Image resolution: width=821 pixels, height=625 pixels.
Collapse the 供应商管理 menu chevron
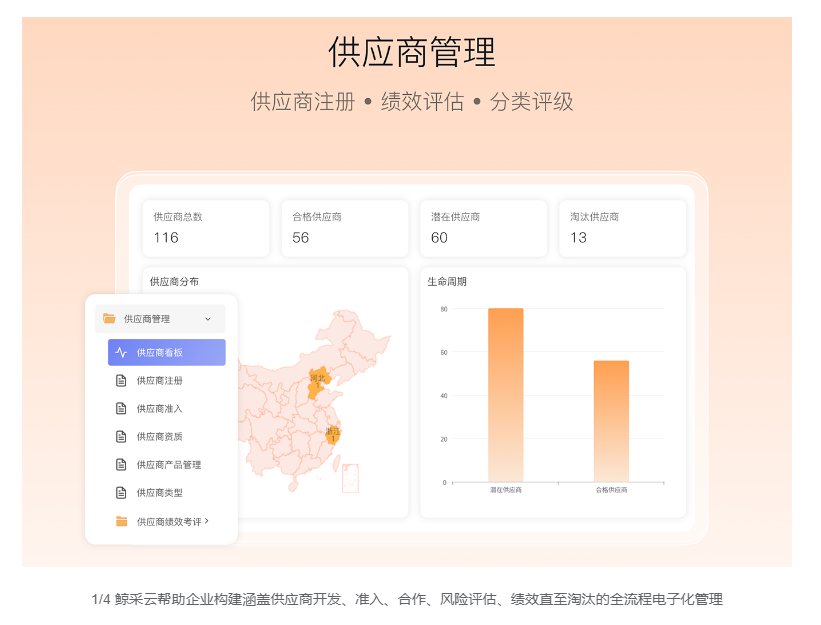(x=208, y=319)
